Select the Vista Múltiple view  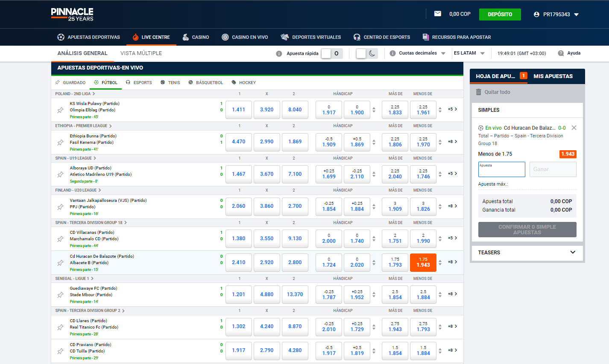(141, 53)
